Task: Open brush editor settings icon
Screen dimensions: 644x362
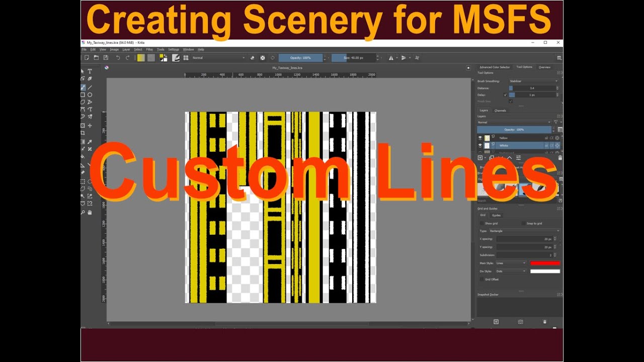Action: point(176,58)
